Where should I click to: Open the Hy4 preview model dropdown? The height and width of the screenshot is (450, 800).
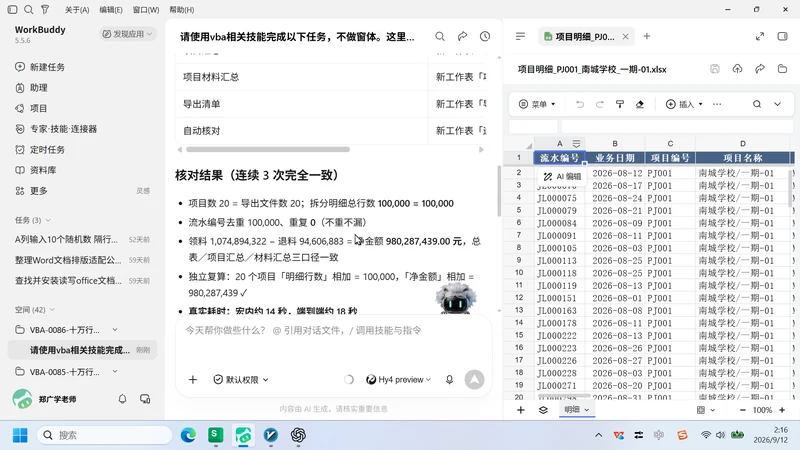point(399,380)
